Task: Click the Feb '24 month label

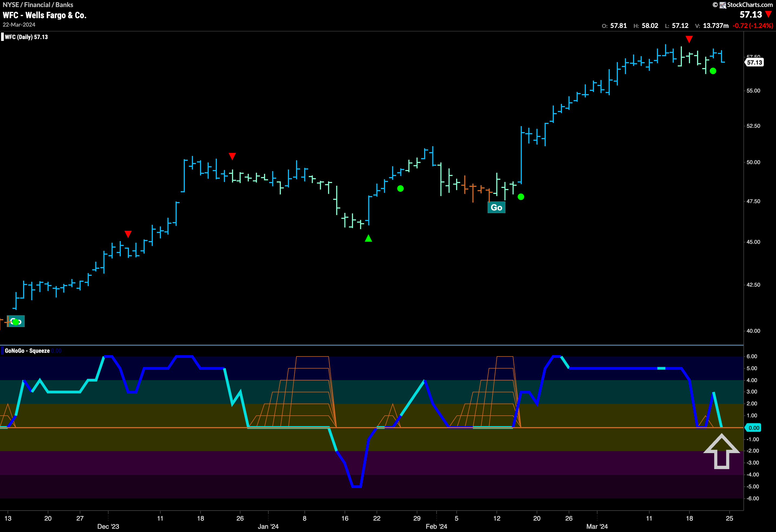Action: coord(436,526)
